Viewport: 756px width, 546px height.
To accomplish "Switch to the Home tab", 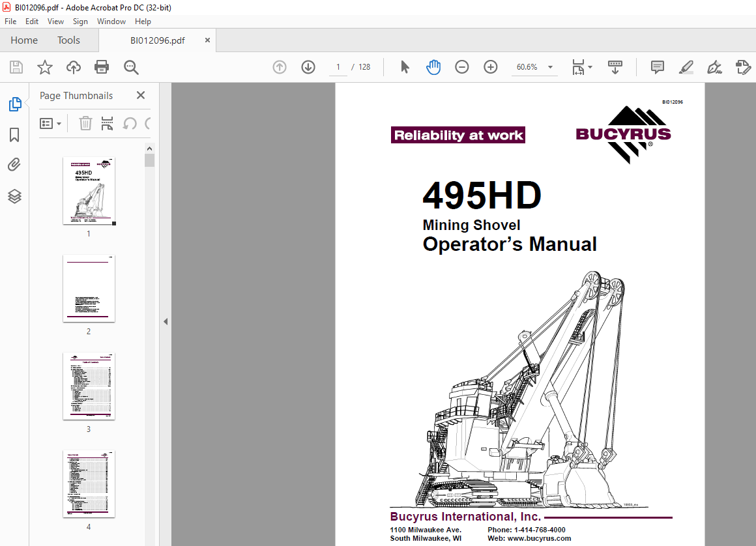I will [x=24, y=40].
